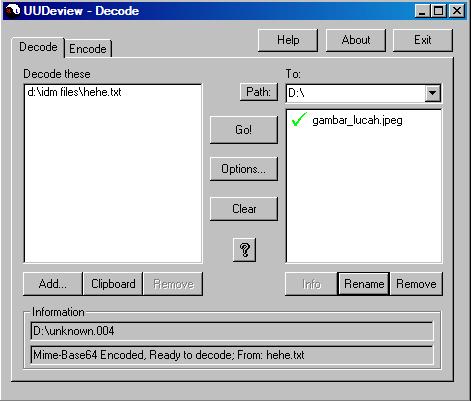Click the Mime-Base64 Encoded status line
The image size is (471, 401).
232,355
